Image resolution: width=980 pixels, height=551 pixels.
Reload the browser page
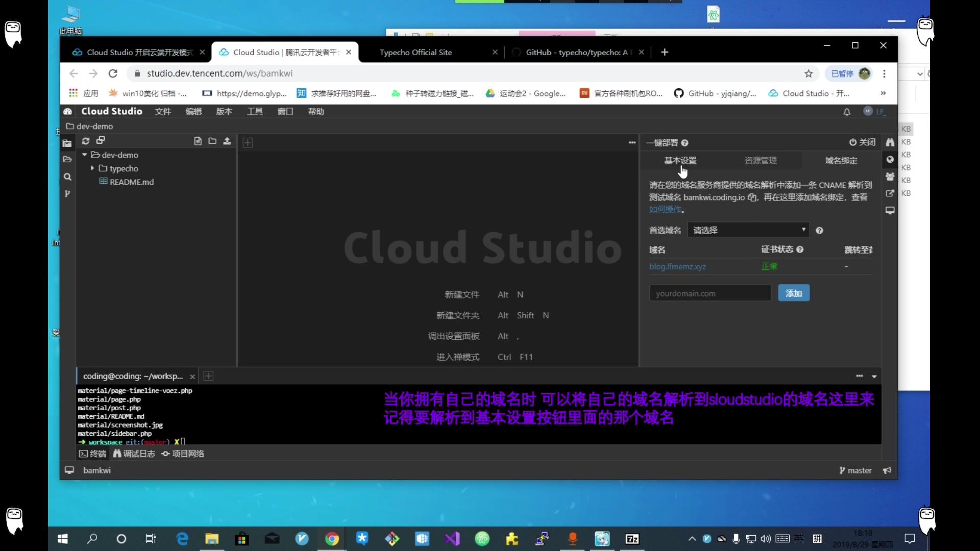click(113, 73)
